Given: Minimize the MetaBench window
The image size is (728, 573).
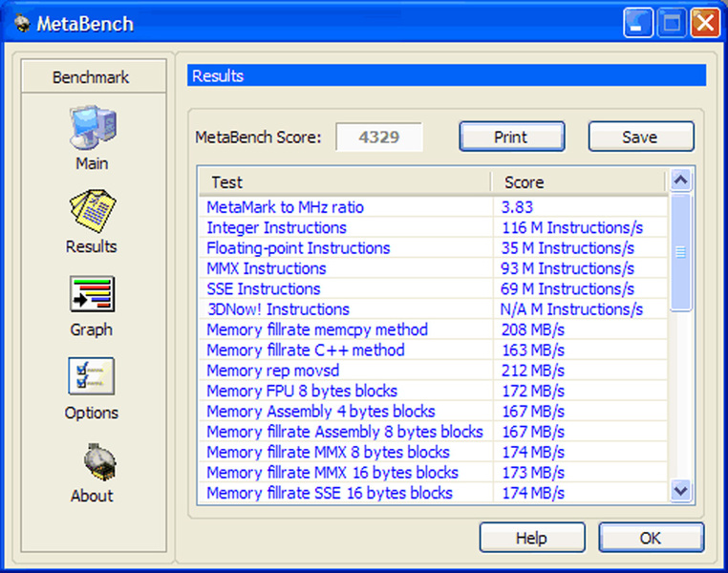Looking at the screenshot, I should [638, 23].
